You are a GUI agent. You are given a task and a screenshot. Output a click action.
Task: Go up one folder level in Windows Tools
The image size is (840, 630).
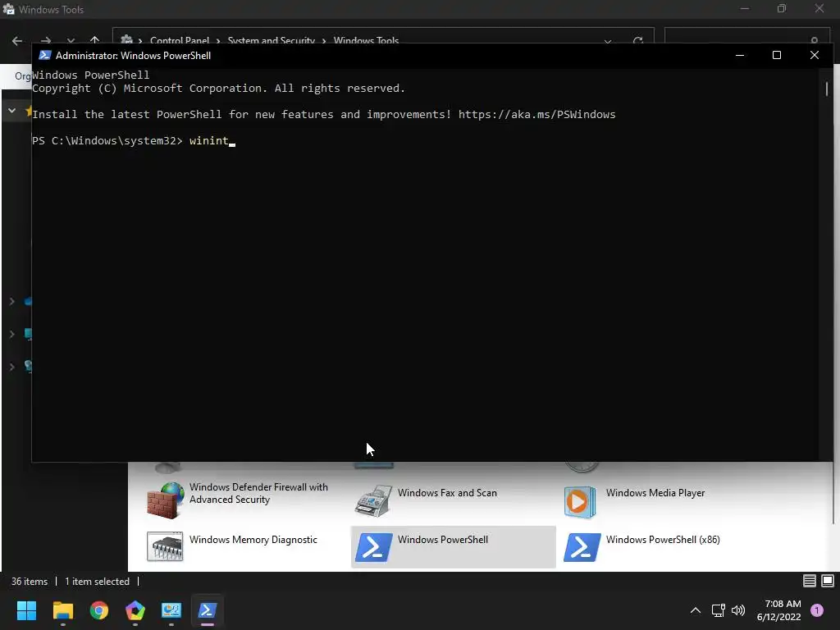tap(95, 40)
